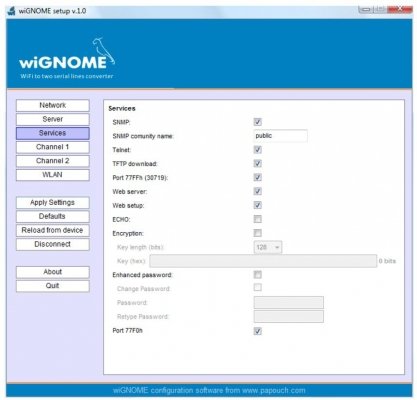Image resolution: width=417 pixels, height=400 pixels.
Task: Quit the wiGNOME setup
Action: tap(53, 286)
